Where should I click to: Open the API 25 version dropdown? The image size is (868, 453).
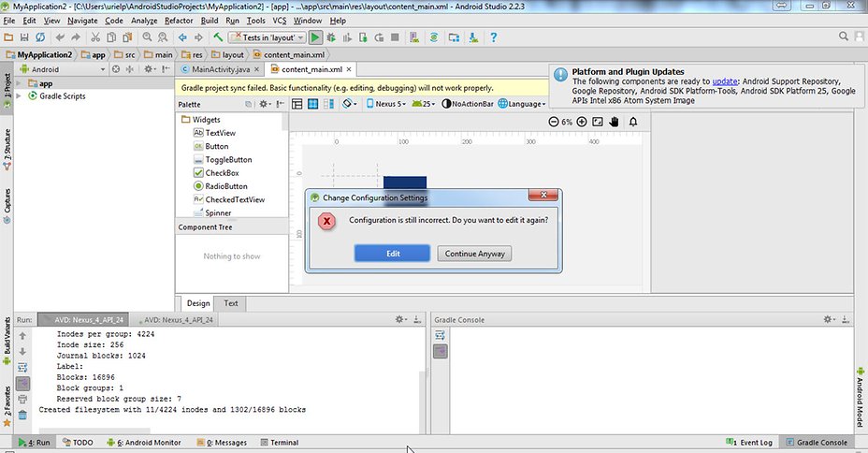pyautogui.click(x=424, y=104)
